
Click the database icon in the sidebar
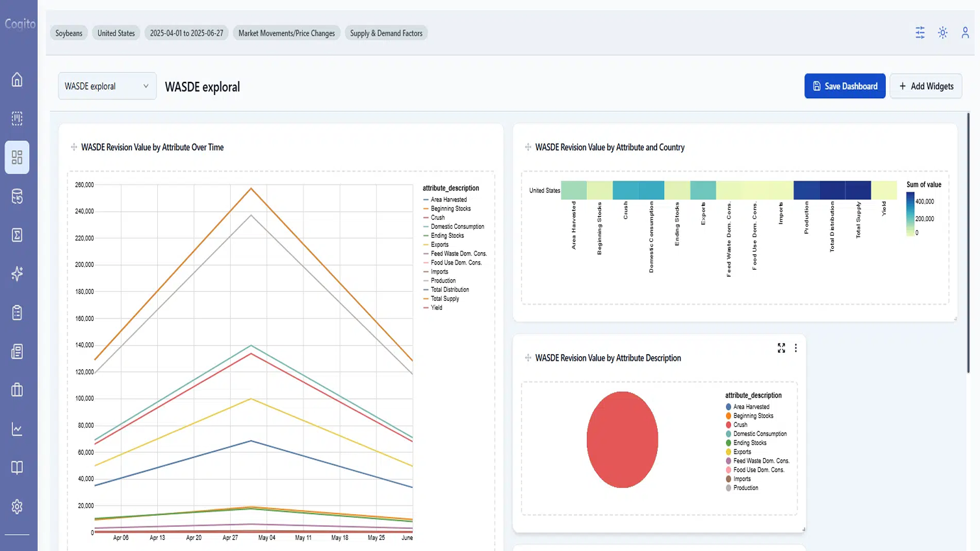(x=17, y=196)
